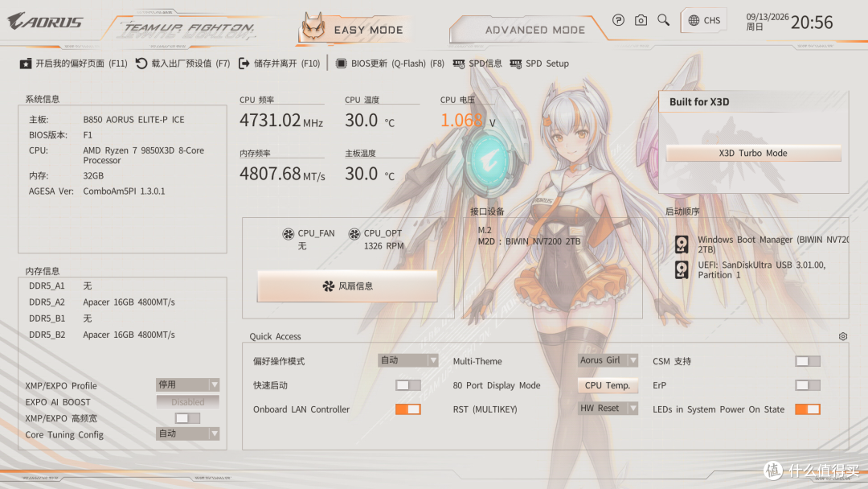Screen dimensions: 868x489
Task: Open search with the magnifier icon
Action: pyautogui.click(x=663, y=20)
